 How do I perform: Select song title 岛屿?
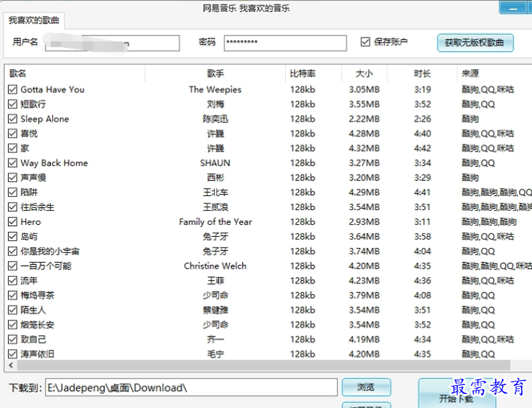click(x=29, y=236)
